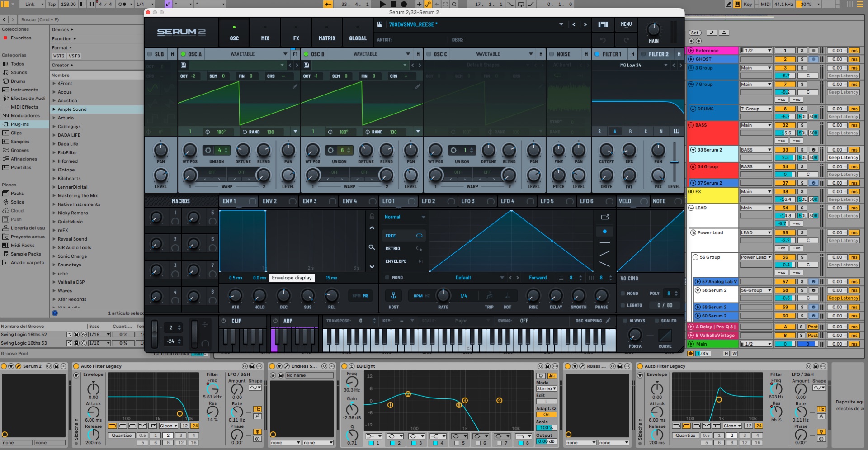
Task: Click the Ableton Tap tempo button
Action: [x=52, y=4]
